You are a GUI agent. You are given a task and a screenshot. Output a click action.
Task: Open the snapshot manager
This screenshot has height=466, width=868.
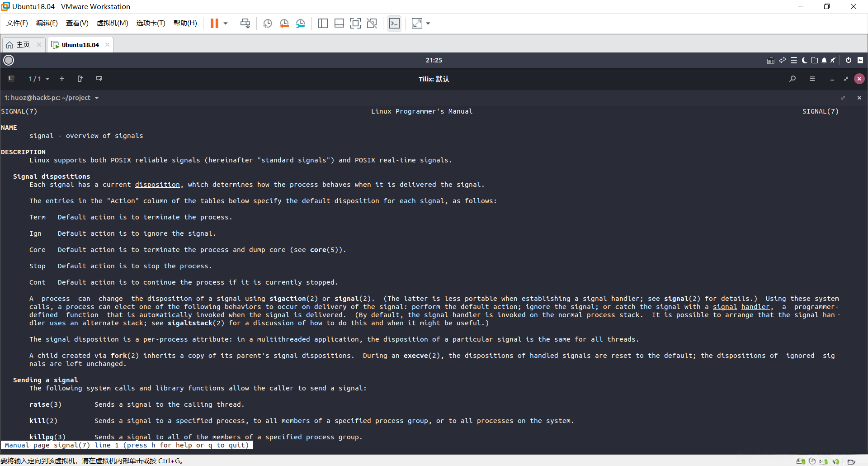pyautogui.click(x=301, y=24)
